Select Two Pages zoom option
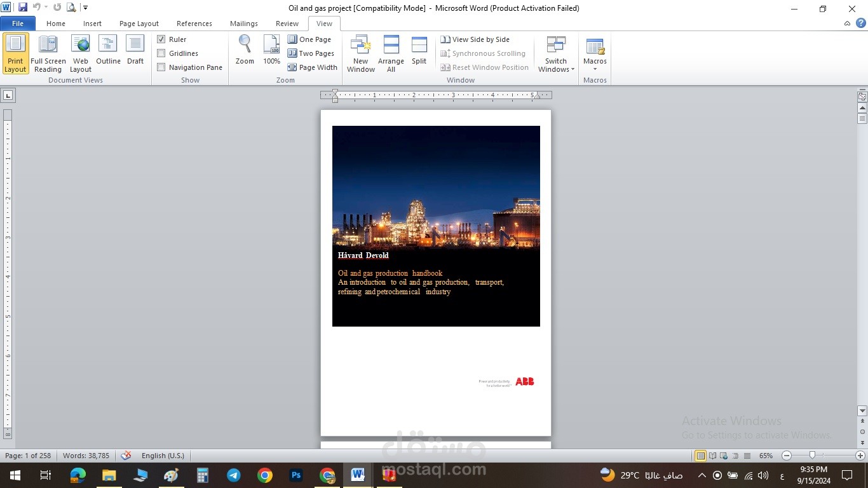The width and height of the screenshot is (868, 488). [x=311, y=53]
